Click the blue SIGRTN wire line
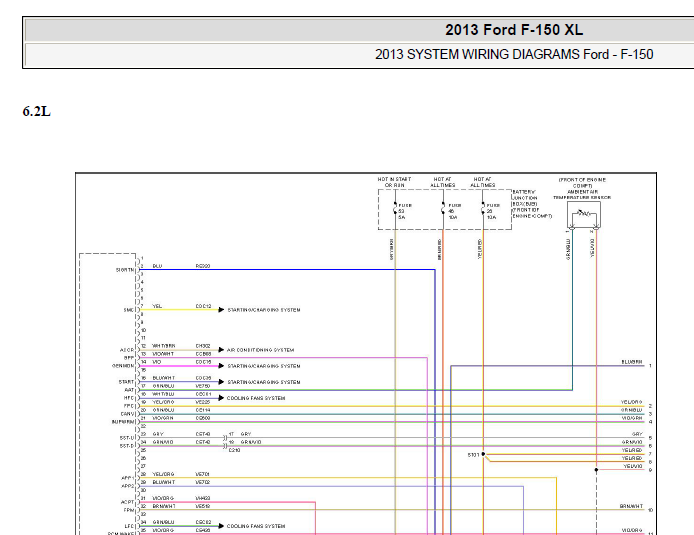This screenshot has width=694, height=535. 287,269
